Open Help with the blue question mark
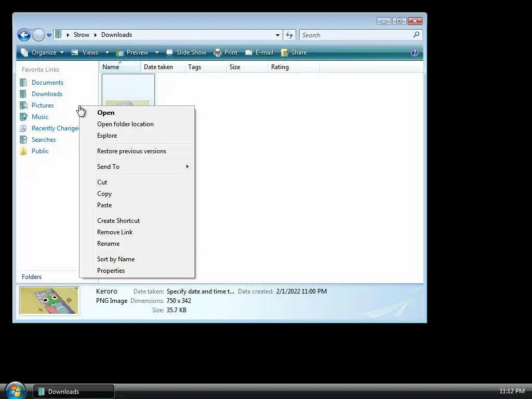532x399 pixels. pyautogui.click(x=414, y=52)
